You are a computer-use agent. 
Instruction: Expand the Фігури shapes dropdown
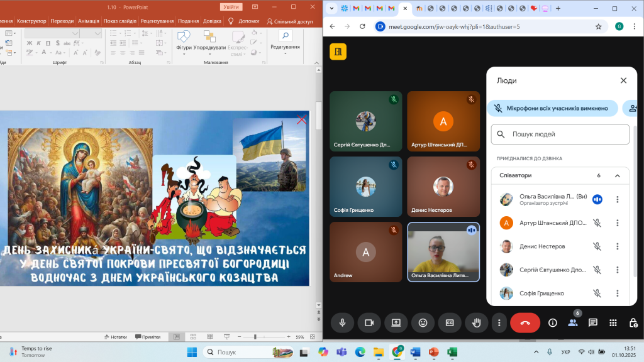(184, 48)
